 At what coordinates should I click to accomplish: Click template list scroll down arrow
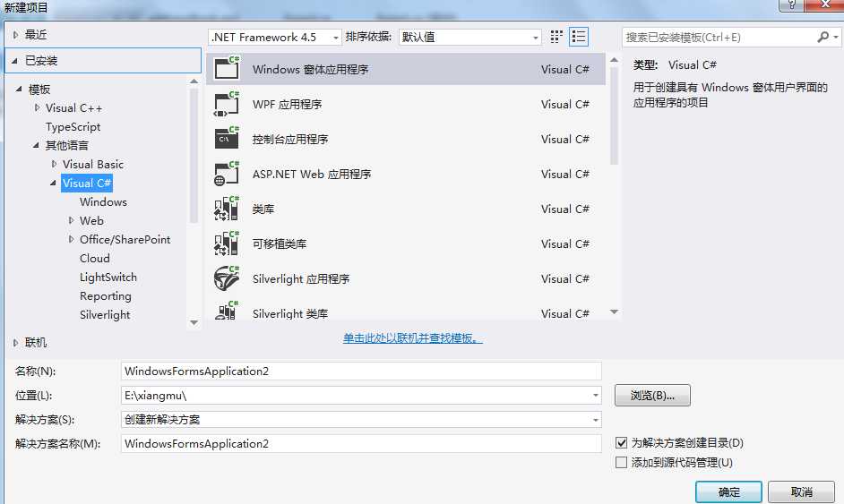[614, 312]
